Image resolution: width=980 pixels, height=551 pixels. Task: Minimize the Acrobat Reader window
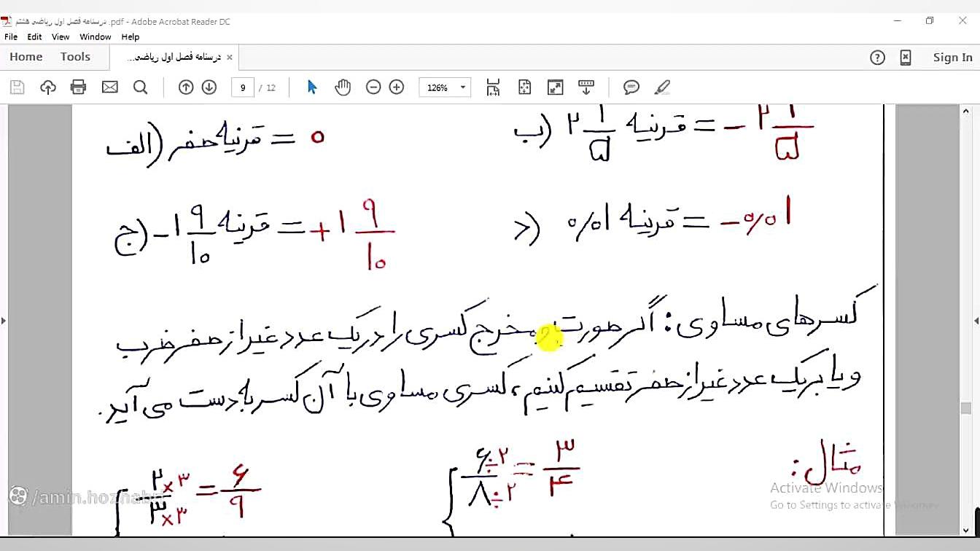898,21
